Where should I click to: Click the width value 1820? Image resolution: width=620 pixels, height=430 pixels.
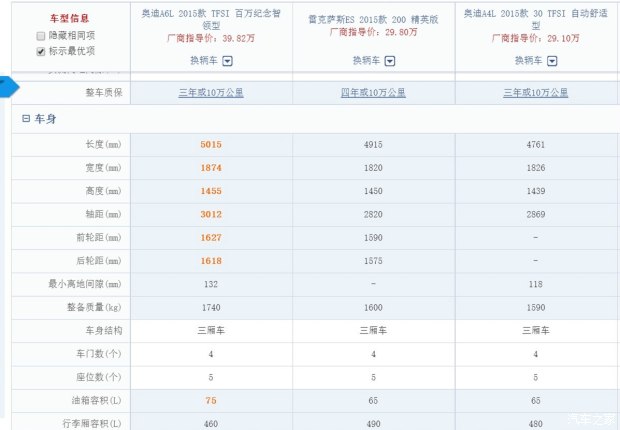[373, 168]
